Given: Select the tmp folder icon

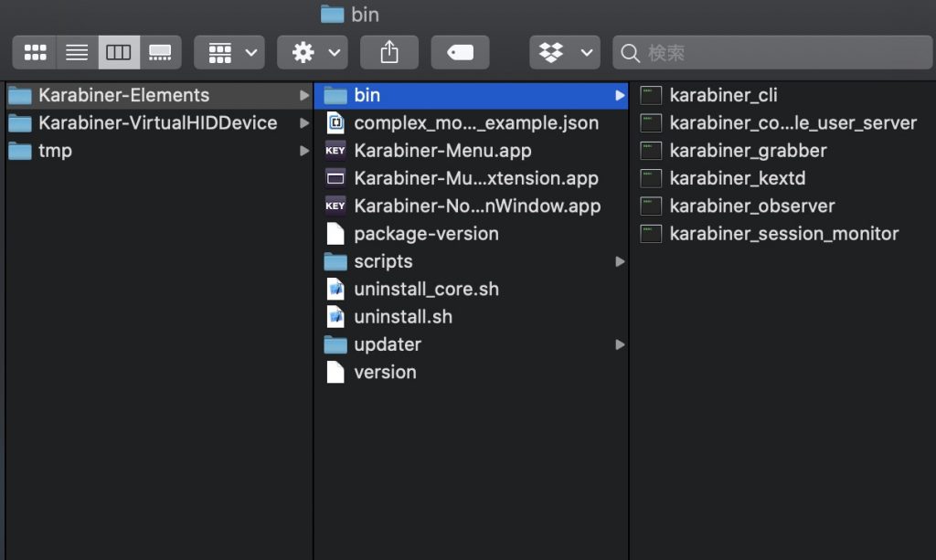Looking at the screenshot, I should 20,151.
